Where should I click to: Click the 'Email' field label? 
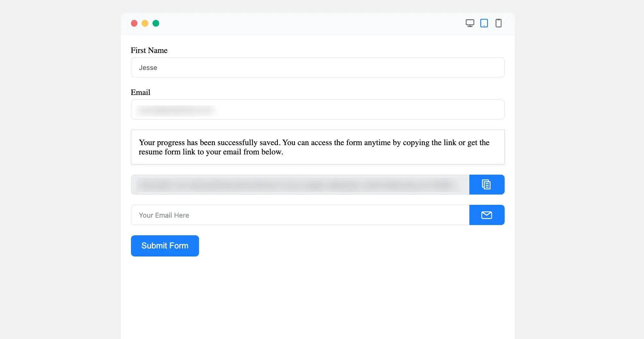pos(140,92)
